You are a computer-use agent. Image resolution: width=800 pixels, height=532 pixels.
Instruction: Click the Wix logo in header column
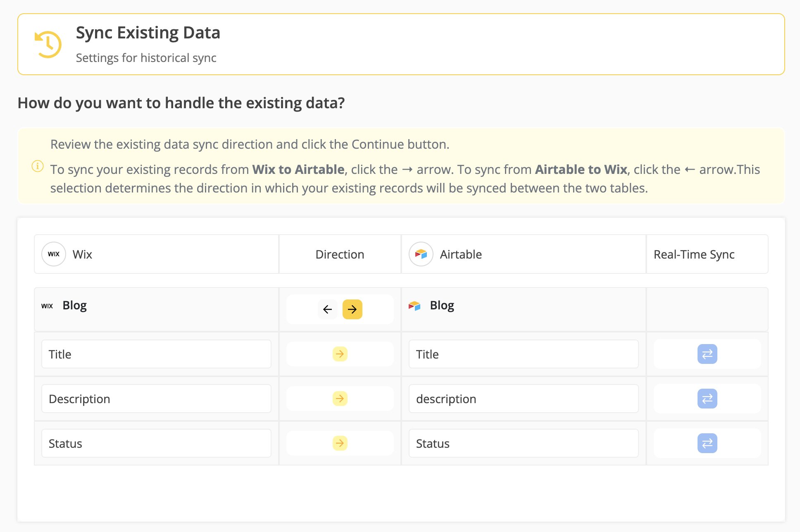[54, 254]
